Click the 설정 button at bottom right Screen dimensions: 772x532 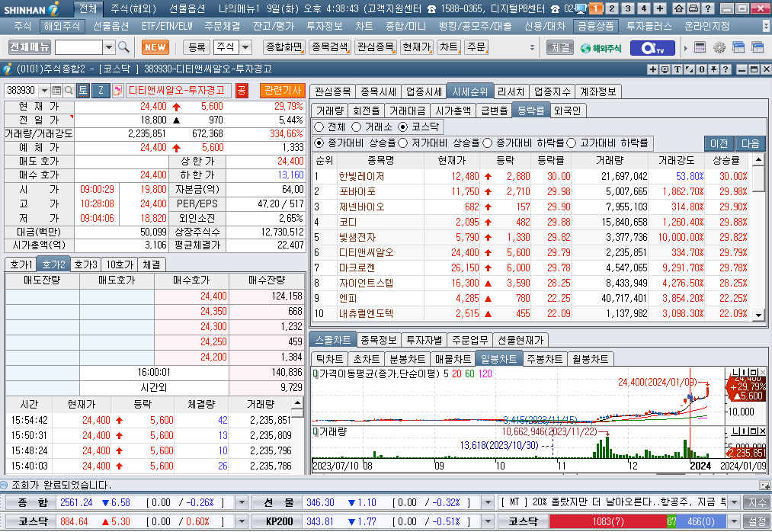tap(757, 521)
